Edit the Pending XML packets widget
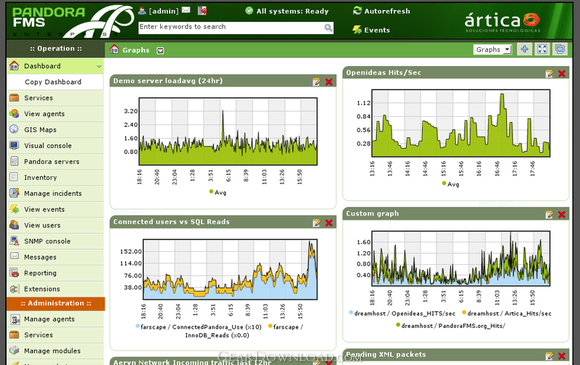 point(549,356)
